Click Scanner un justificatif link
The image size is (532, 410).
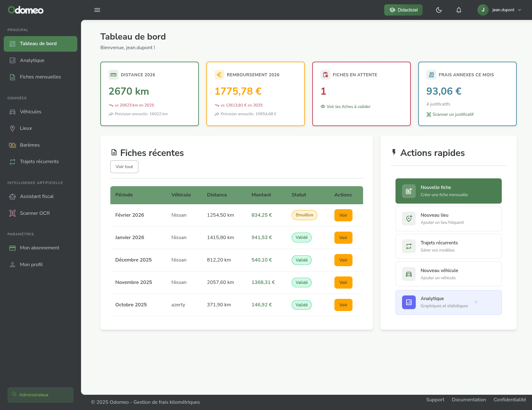453,114
